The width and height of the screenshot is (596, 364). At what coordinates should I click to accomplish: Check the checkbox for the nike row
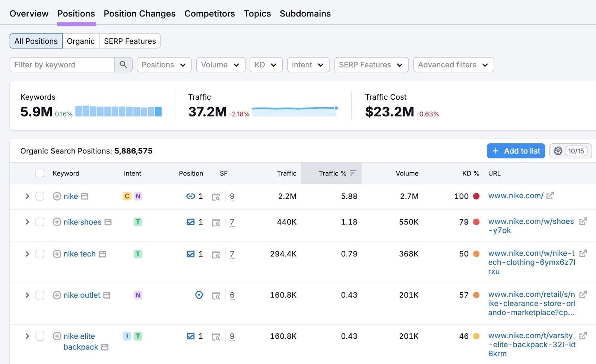tap(40, 196)
